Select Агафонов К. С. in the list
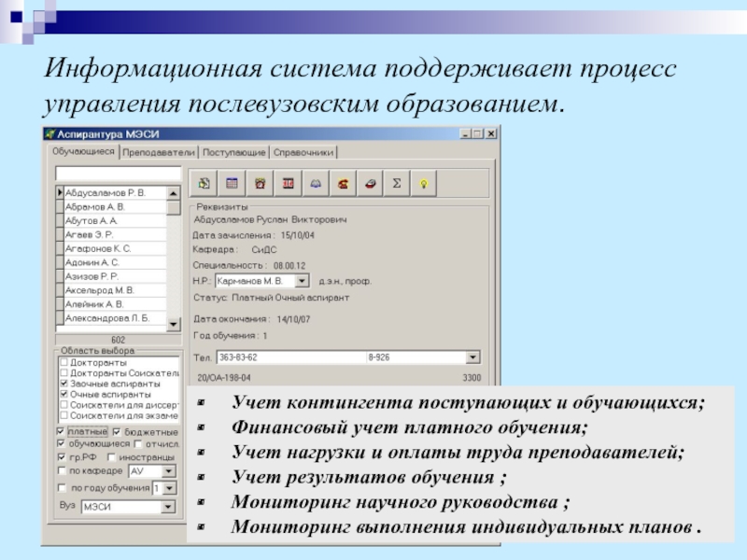Viewport: 747px width, 560px height. 115,248
